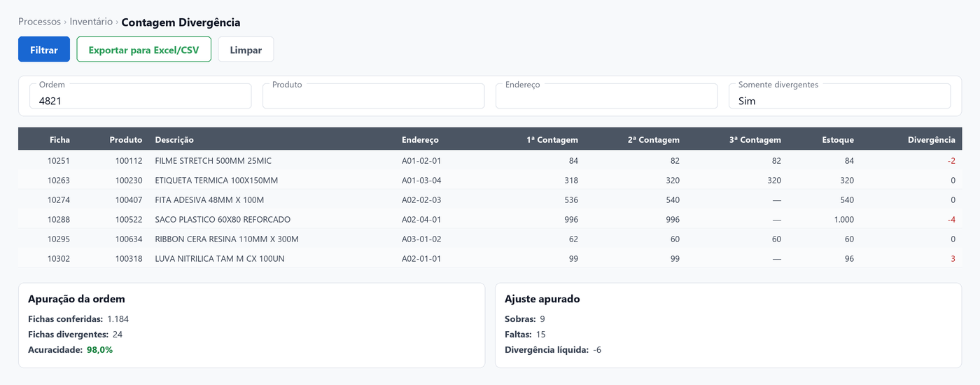Click ETIQUETA TERMICA 100X150MM description
This screenshot has width=980, height=385.
216,180
